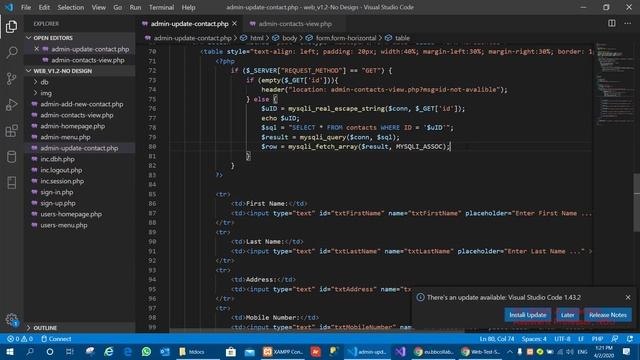Click the table breadcrumb
This screenshot has height=360, width=640.
point(402,38)
